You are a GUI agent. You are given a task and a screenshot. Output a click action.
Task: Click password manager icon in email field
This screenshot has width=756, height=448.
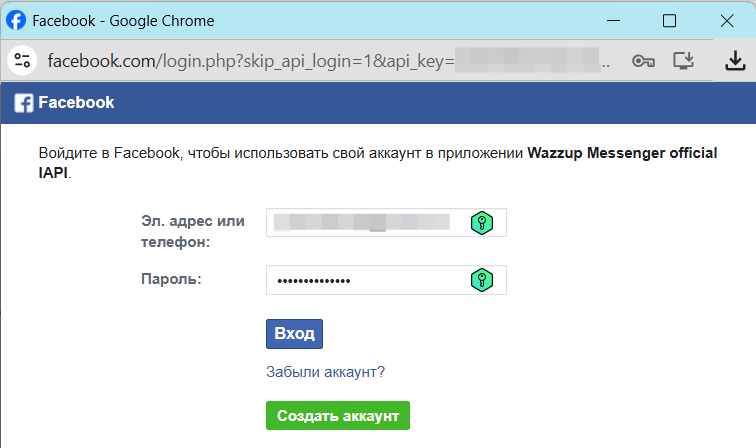(482, 223)
